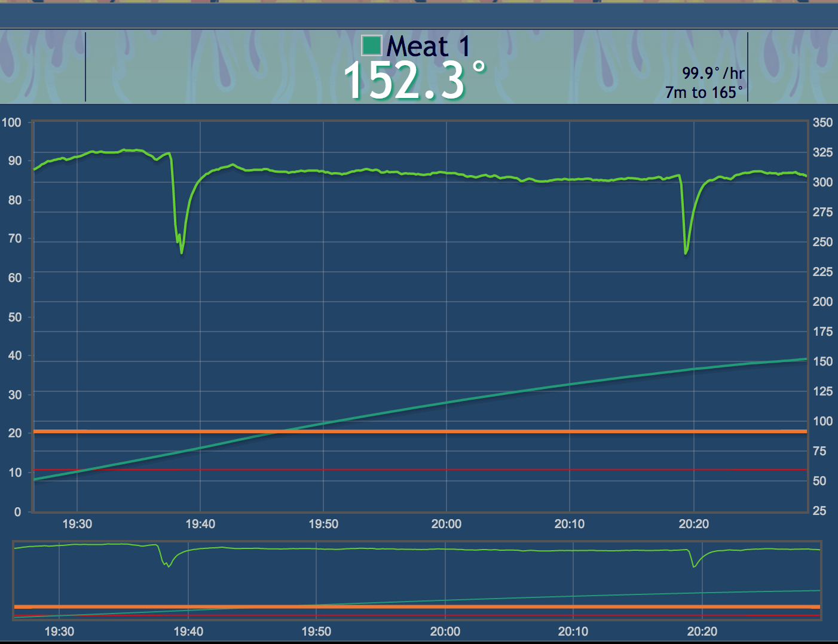Viewport: 838px width, 644px height.
Task: Click the 19:40 label on main graph
Action: point(200,524)
